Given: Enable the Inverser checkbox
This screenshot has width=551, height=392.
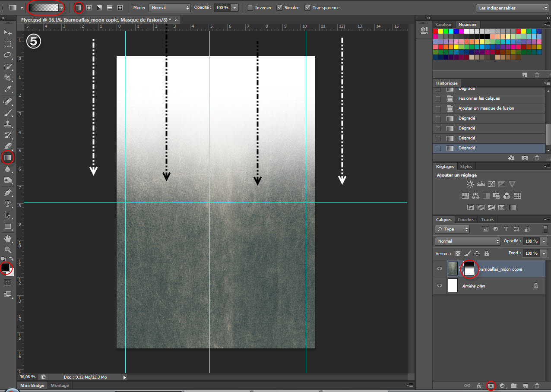Looking at the screenshot, I should click(x=250, y=8).
